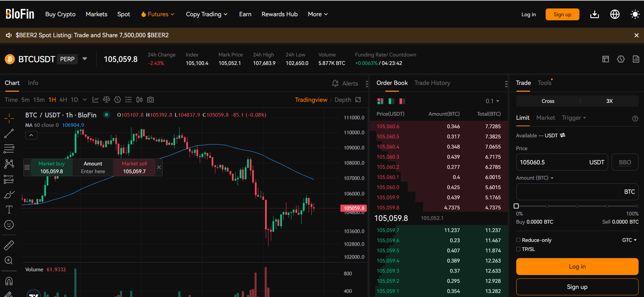Switch USDT transfer arrows icon
The height and width of the screenshot is (297, 644).
(x=563, y=135)
